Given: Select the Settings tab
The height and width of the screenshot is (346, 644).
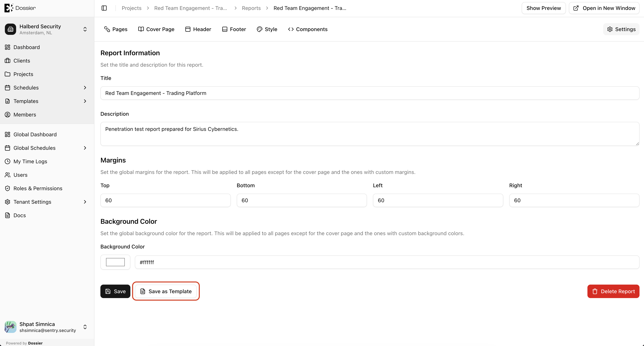Looking at the screenshot, I should [x=621, y=29].
